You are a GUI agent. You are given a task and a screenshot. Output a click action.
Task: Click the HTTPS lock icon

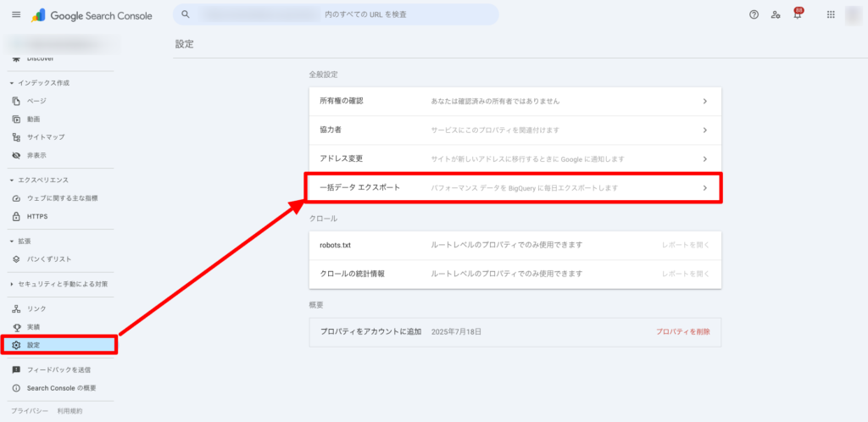16,216
